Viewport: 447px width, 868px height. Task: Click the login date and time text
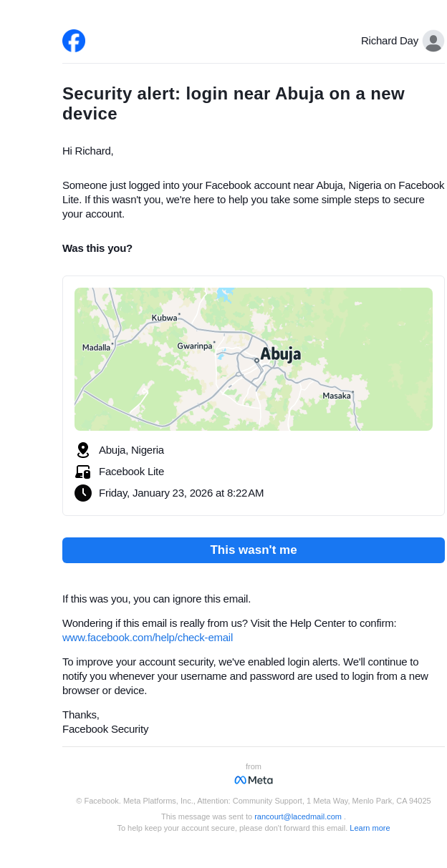[x=181, y=493]
